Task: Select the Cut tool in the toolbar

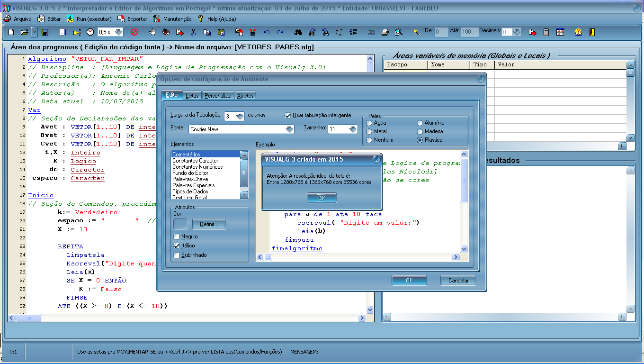Action: [x=194, y=32]
